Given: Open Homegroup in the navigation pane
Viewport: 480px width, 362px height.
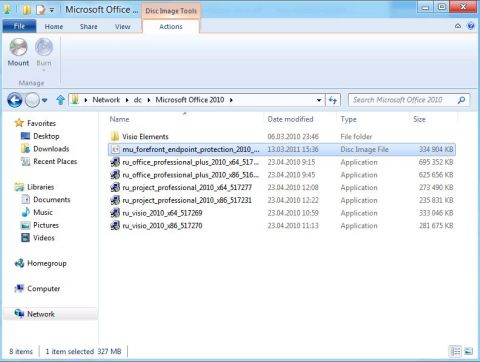Looking at the screenshot, I should point(47,263).
